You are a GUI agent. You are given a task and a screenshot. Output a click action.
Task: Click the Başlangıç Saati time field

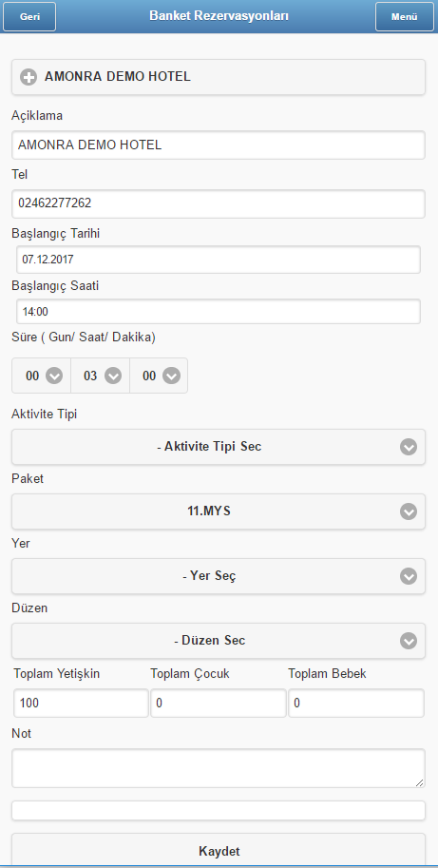pos(219,312)
